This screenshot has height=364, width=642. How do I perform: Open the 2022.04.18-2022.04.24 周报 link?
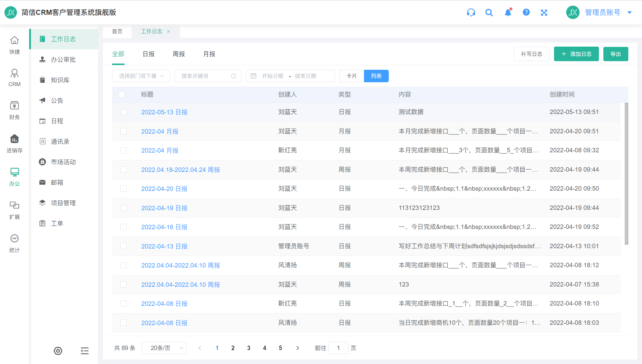pyautogui.click(x=180, y=170)
